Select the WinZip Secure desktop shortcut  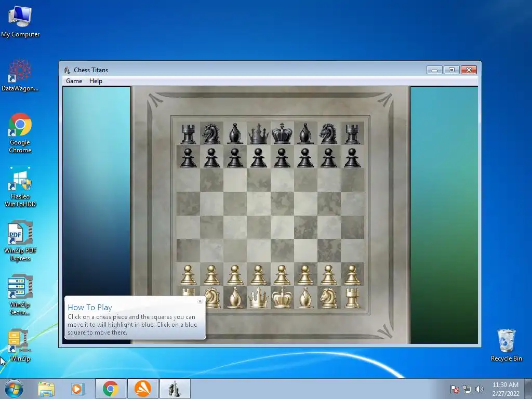pos(20,295)
